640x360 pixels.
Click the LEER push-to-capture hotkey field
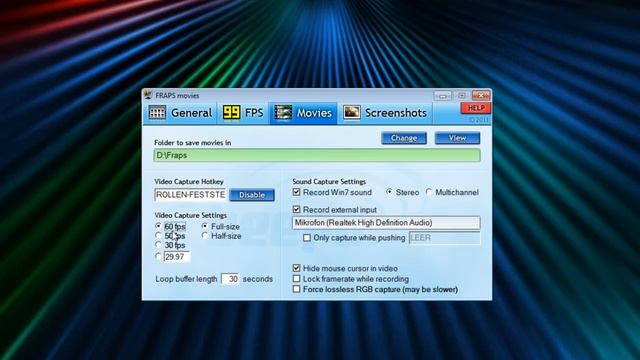coord(444,238)
